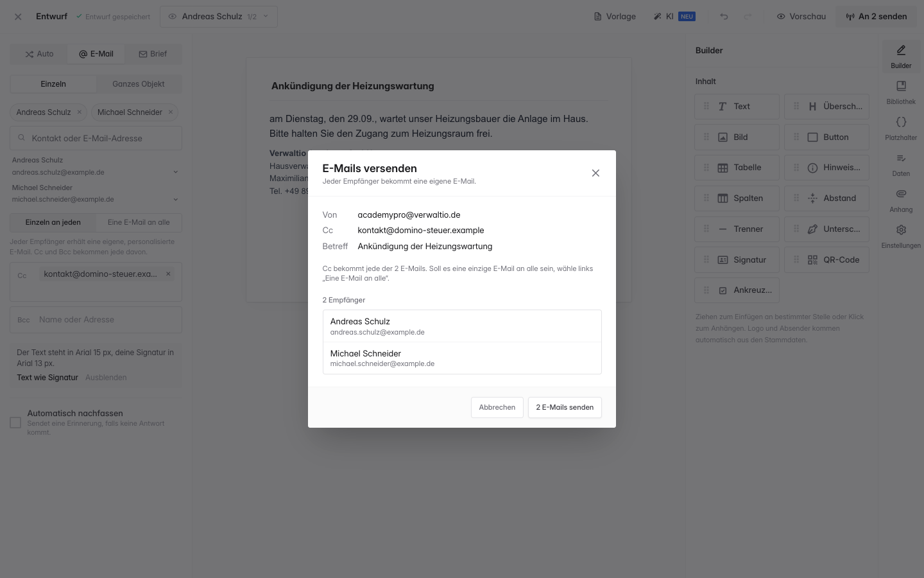Switch to the Brief tab
Image resolution: width=924 pixels, height=578 pixels.
[153, 54]
